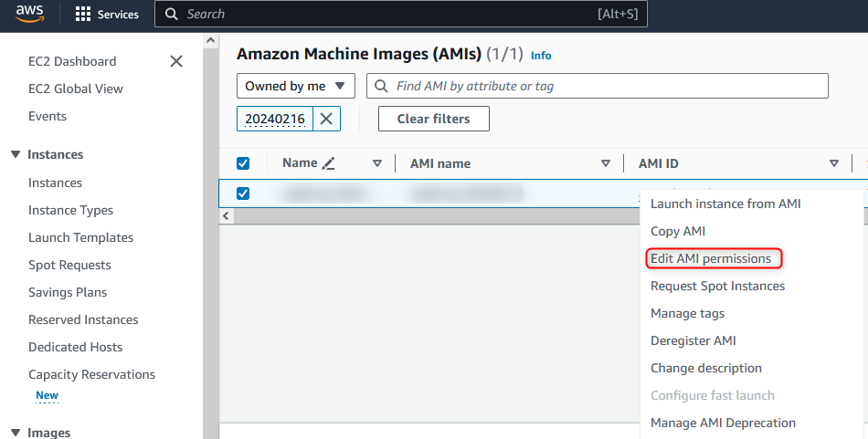Image resolution: width=868 pixels, height=439 pixels.
Task: Close the EC2 navigation sidebar
Action: click(176, 61)
